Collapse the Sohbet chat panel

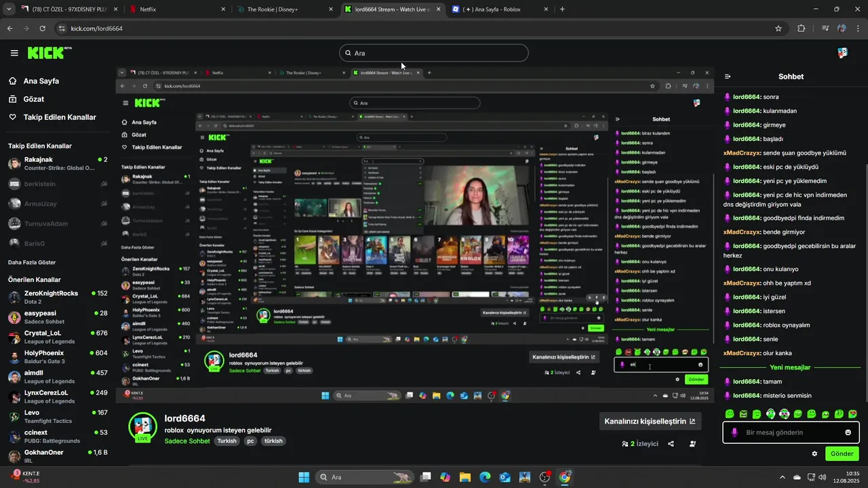coord(728,77)
